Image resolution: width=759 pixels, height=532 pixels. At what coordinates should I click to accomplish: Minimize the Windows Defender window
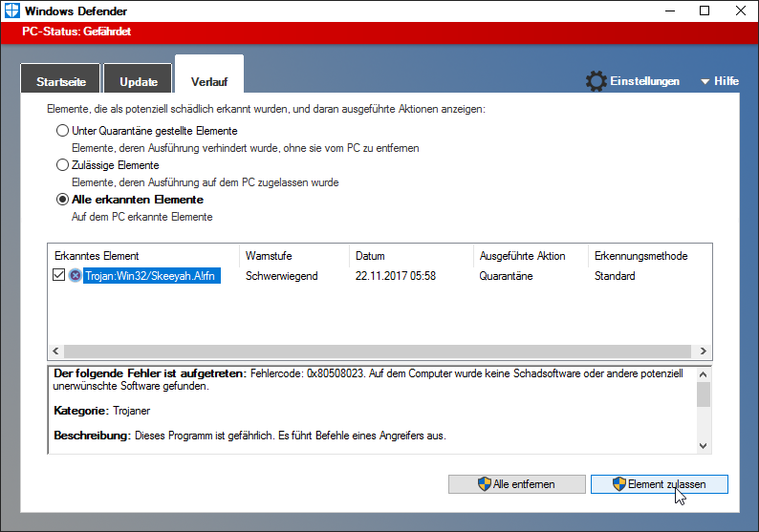[x=670, y=11]
